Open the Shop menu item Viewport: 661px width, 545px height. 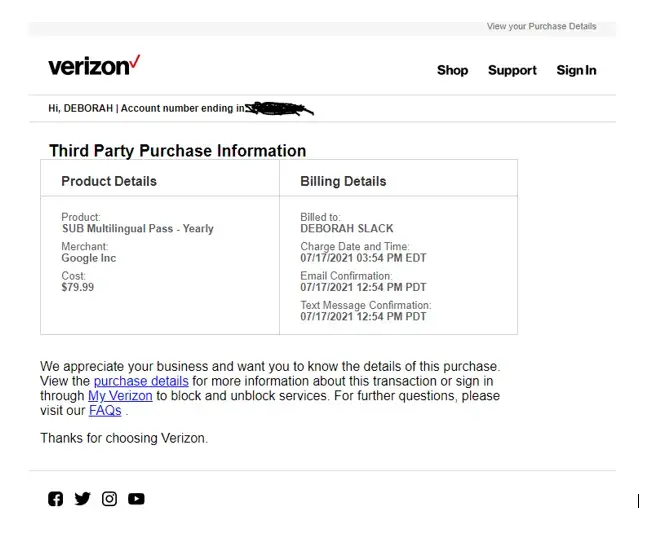(452, 70)
